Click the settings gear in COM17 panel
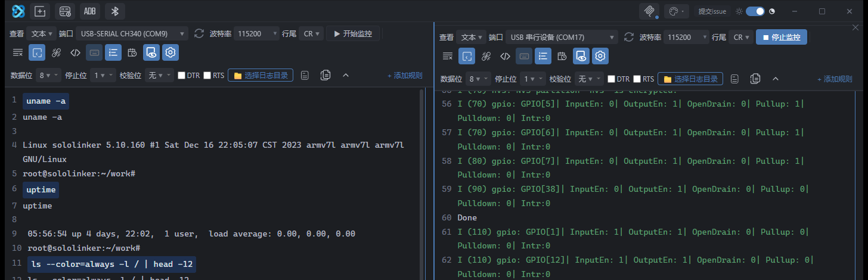Screen dimensions: 868x280 click(x=600, y=56)
